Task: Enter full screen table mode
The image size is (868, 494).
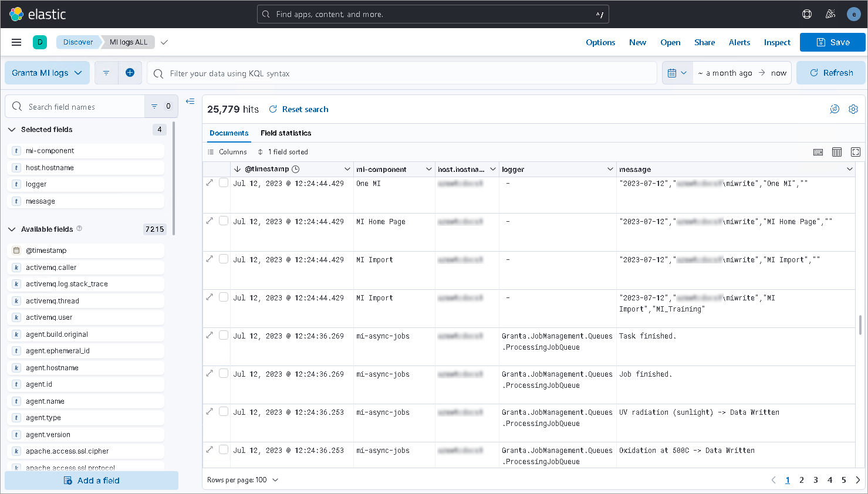Action: 856,152
